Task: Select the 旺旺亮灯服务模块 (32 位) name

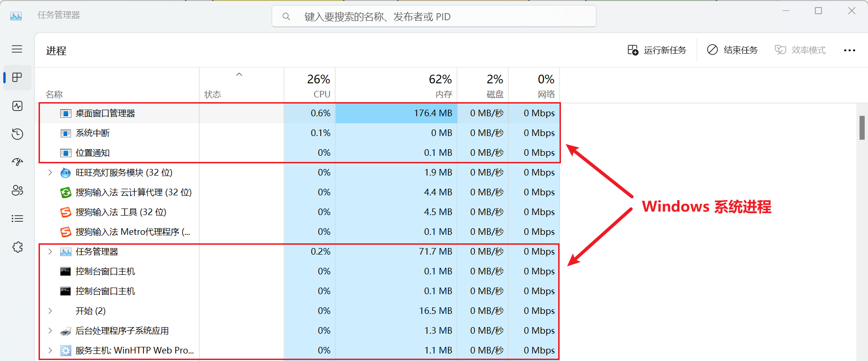Action: coord(124,173)
